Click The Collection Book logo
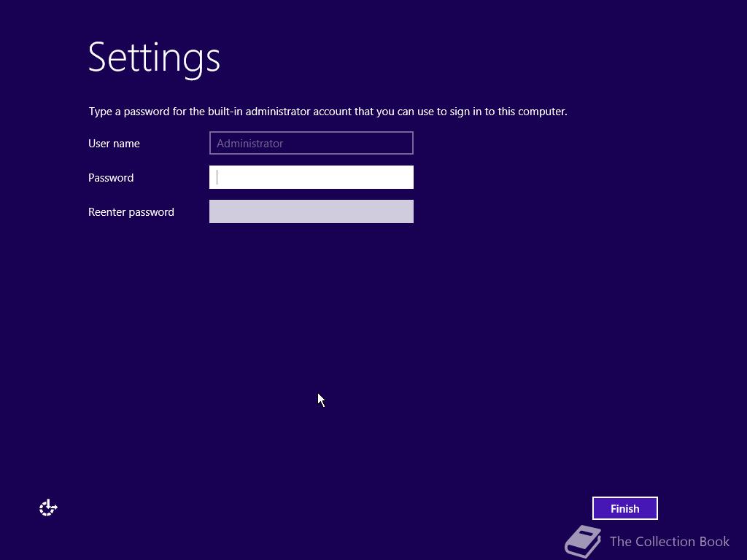The width and height of the screenshot is (747, 560). click(646, 541)
